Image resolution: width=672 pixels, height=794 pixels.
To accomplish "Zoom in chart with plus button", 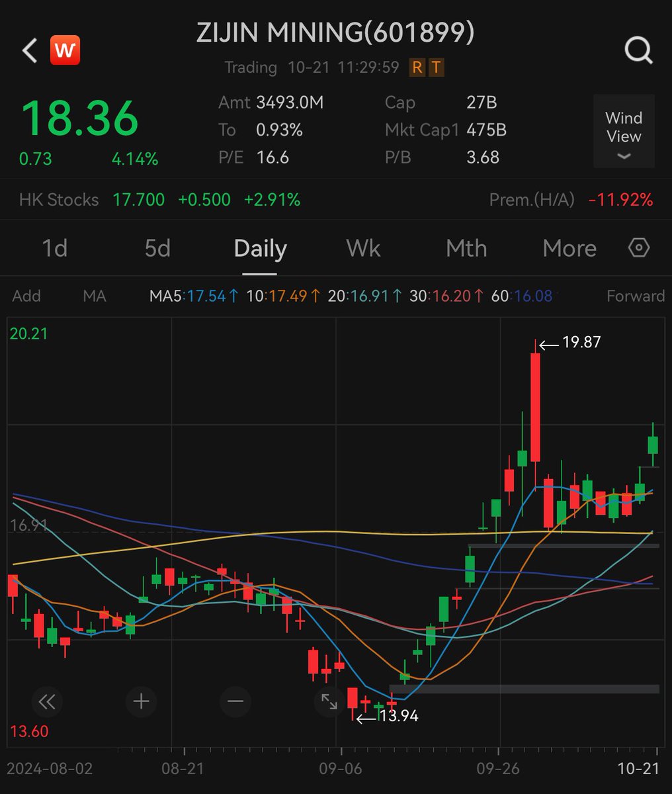I will tap(141, 701).
